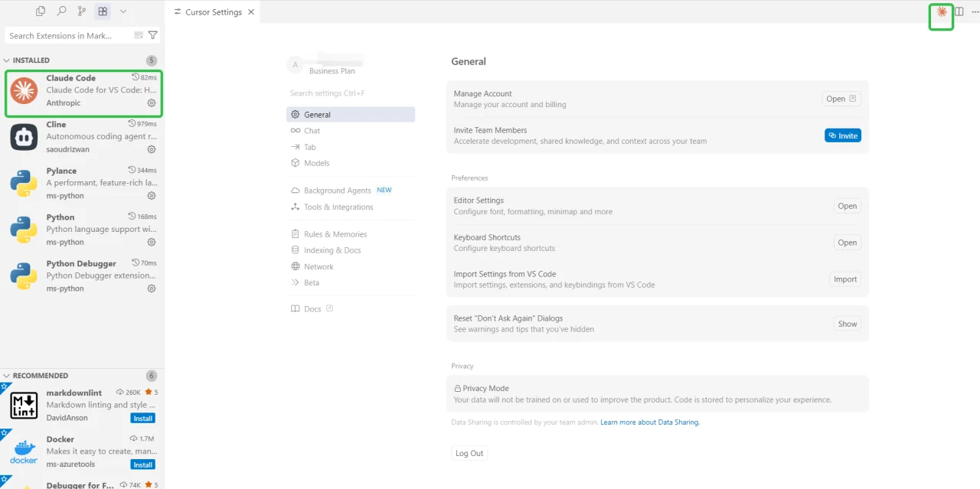Image resolution: width=980 pixels, height=489 pixels.
Task: Open the Docs external link
Action: (312, 309)
